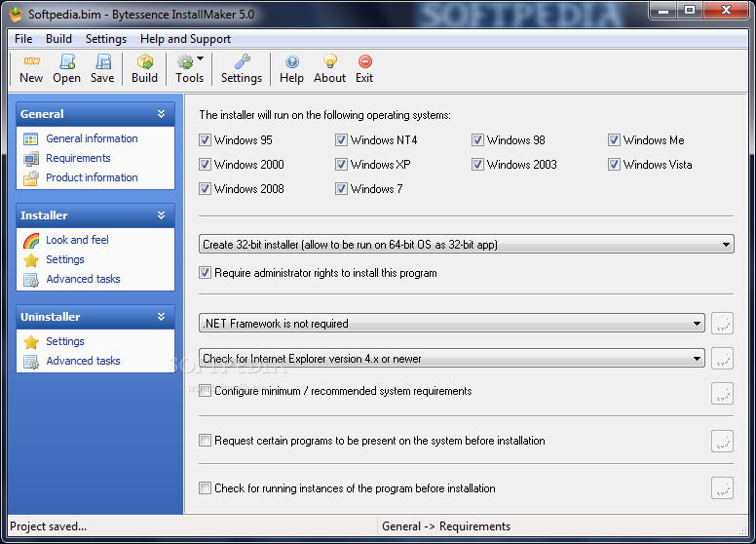Open the Product information link
The image size is (756, 544).
point(92,178)
